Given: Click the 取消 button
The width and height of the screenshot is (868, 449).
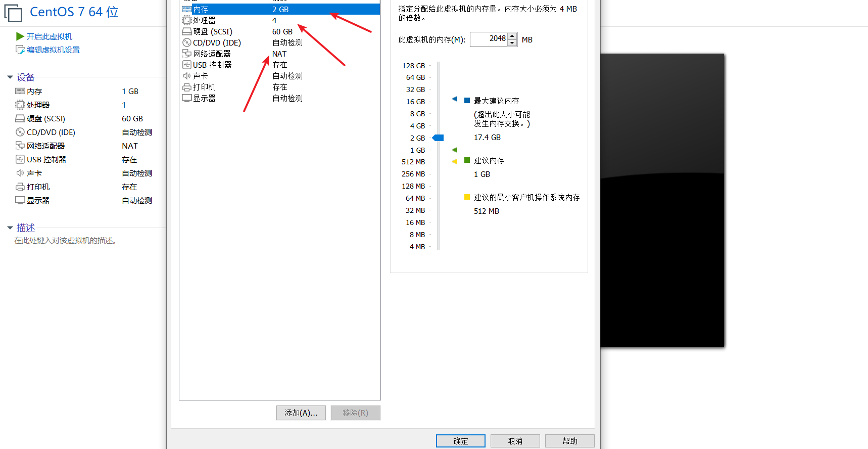Looking at the screenshot, I should 515,441.
